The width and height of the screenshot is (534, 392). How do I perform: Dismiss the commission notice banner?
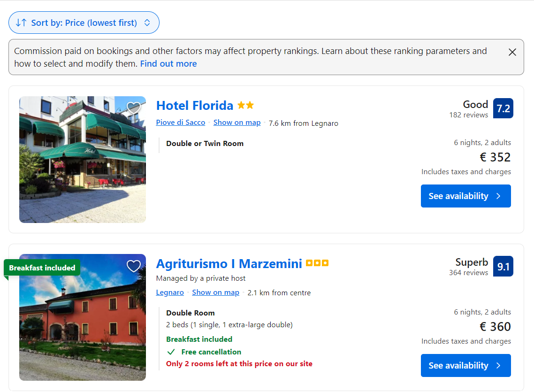coord(512,52)
